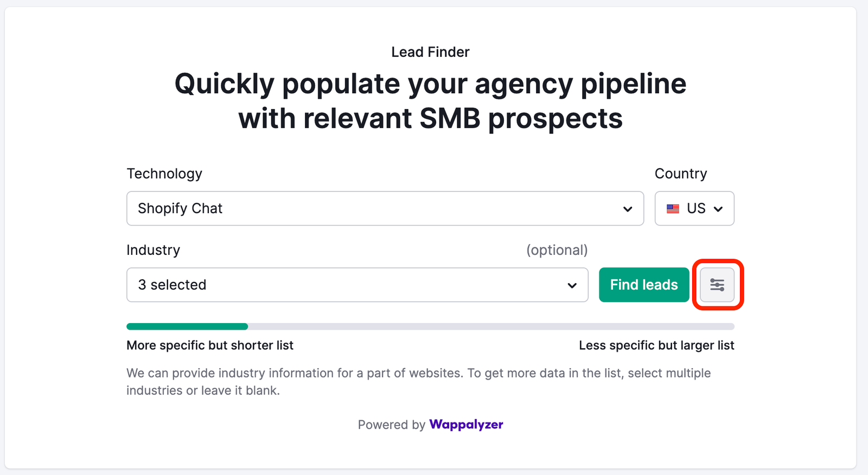
Task: Click the US flag icon
Action: click(673, 208)
